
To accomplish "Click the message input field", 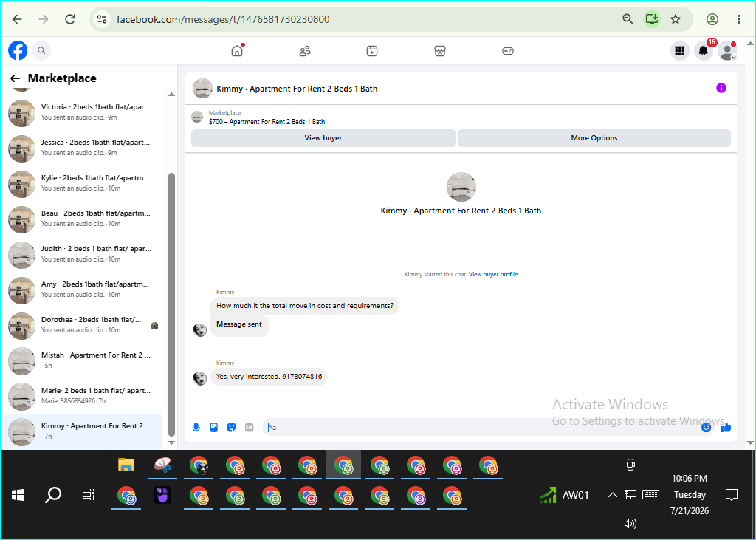I will click(482, 428).
